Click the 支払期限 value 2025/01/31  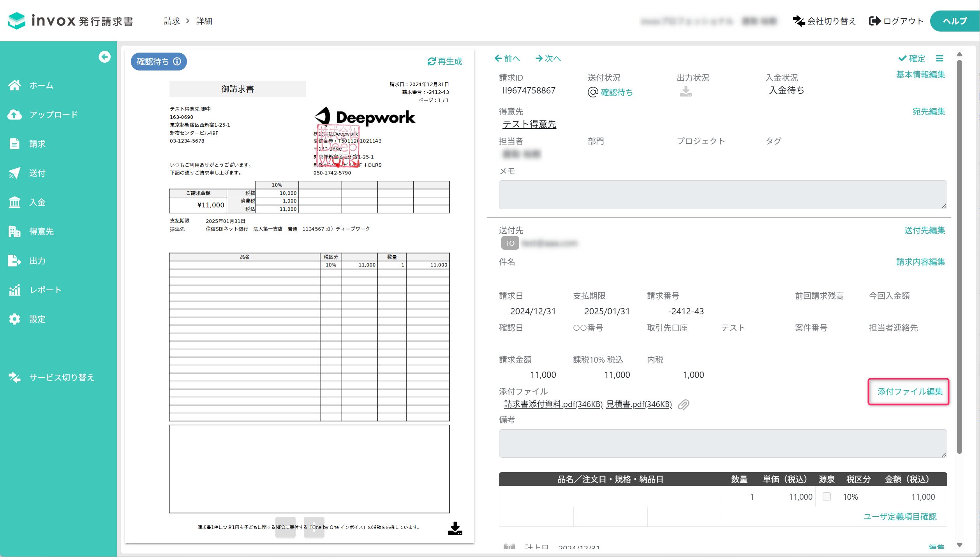[607, 311]
